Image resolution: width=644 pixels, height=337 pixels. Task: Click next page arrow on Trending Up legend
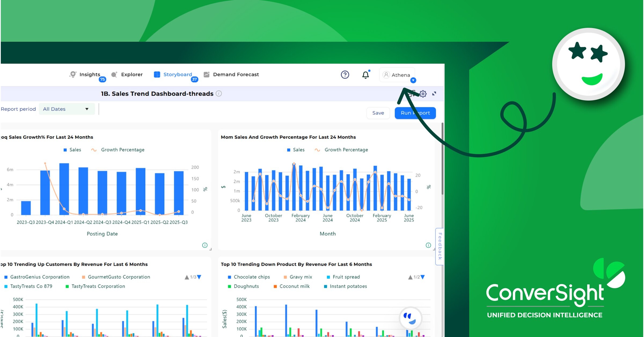[199, 277]
